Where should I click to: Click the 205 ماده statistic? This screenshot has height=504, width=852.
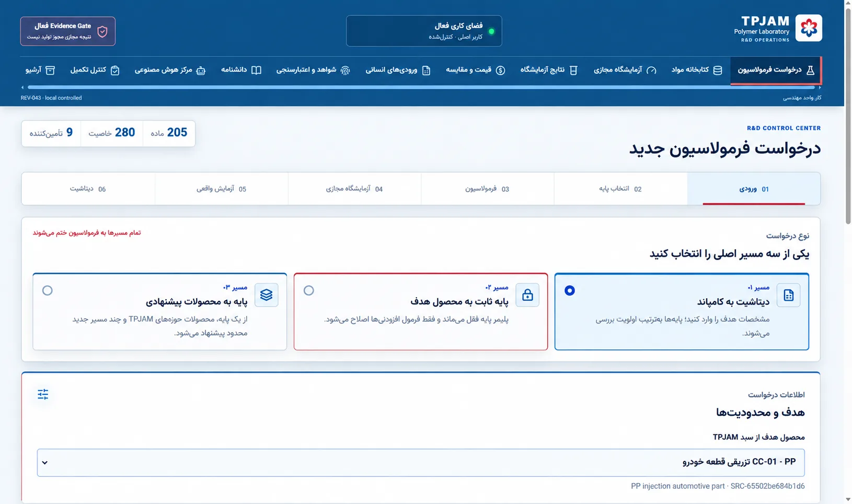point(169,133)
